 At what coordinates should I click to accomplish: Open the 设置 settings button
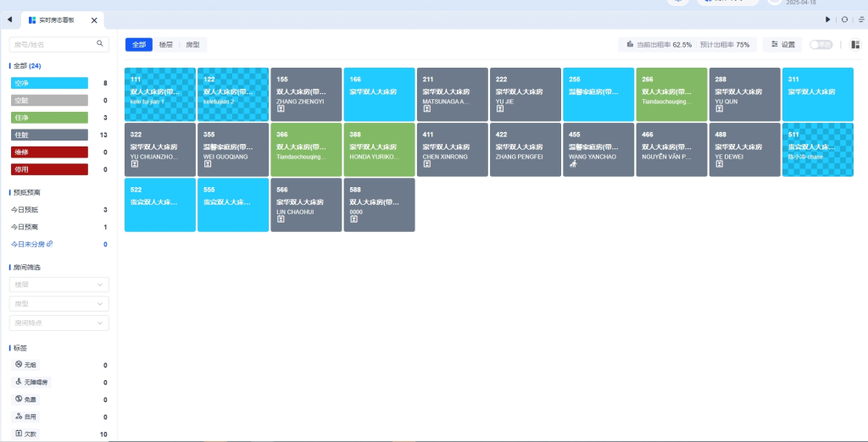click(782, 45)
